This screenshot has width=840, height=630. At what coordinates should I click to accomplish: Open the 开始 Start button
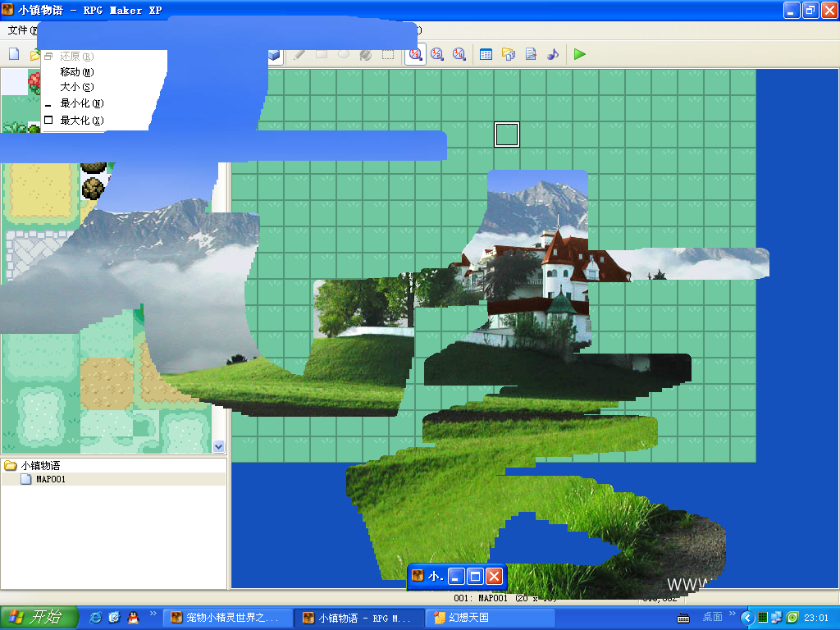(x=39, y=617)
